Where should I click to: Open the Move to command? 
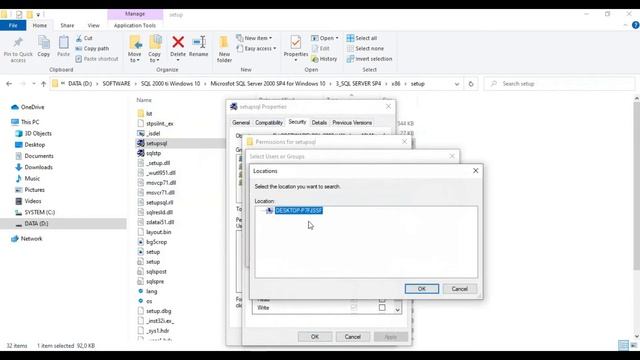click(x=135, y=49)
